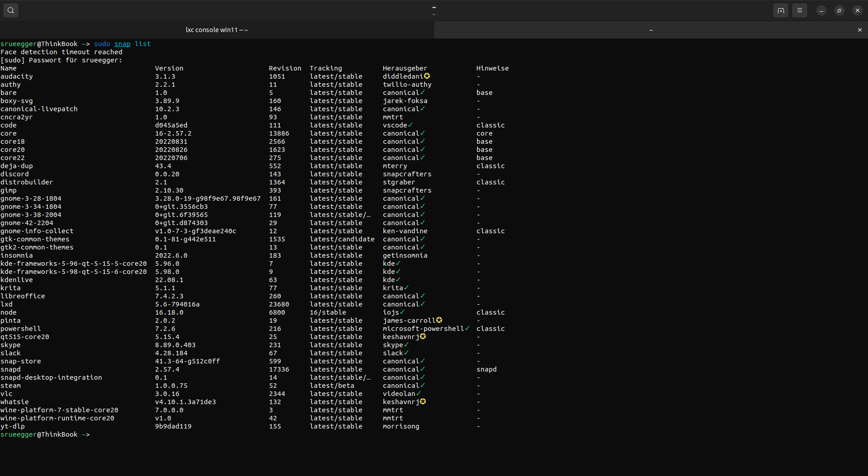868x476 pixels.
Task: Open the terminal search icon
Action: click(x=11, y=10)
